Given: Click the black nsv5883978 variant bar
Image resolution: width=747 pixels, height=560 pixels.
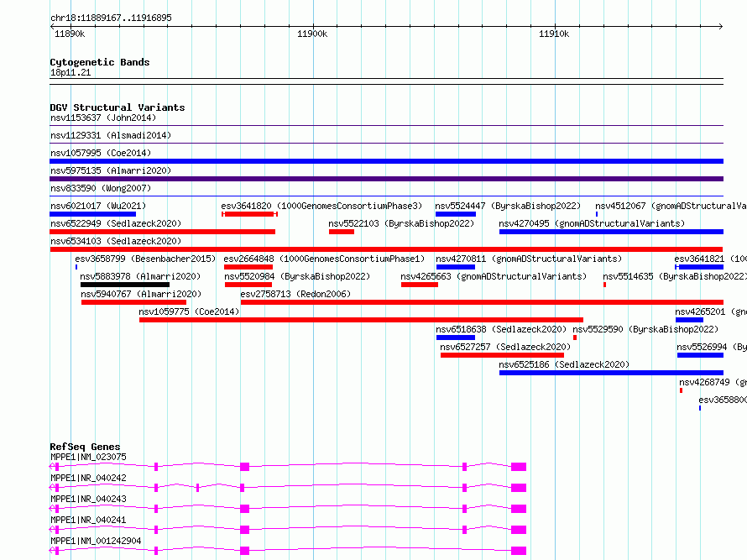Looking at the screenshot, I should 125,285.
